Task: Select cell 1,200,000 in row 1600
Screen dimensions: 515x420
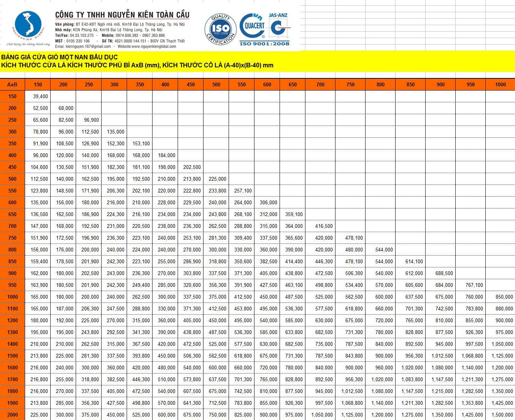Action: (501, 367)
